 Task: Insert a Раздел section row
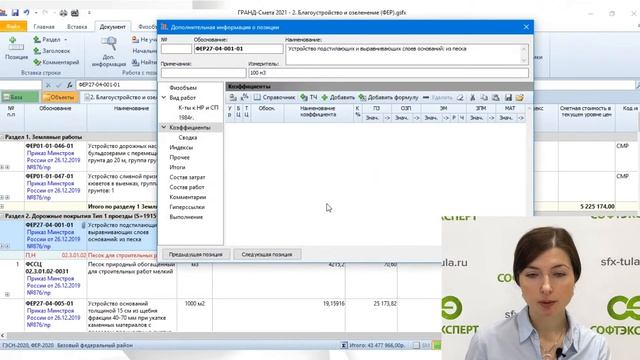pyautogui.click(x=46, y=40)
